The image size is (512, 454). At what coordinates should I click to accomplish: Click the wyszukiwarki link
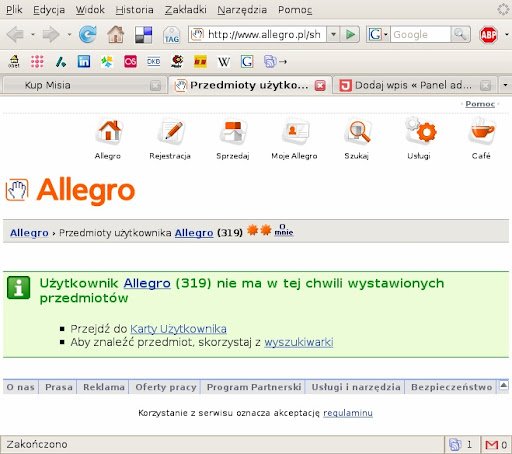pyautogui.click(x=299, y=342)
